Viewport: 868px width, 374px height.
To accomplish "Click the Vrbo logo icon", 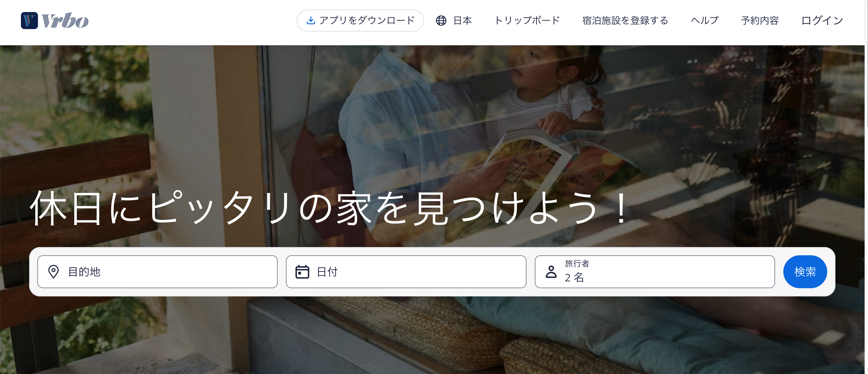I will 29,21.
